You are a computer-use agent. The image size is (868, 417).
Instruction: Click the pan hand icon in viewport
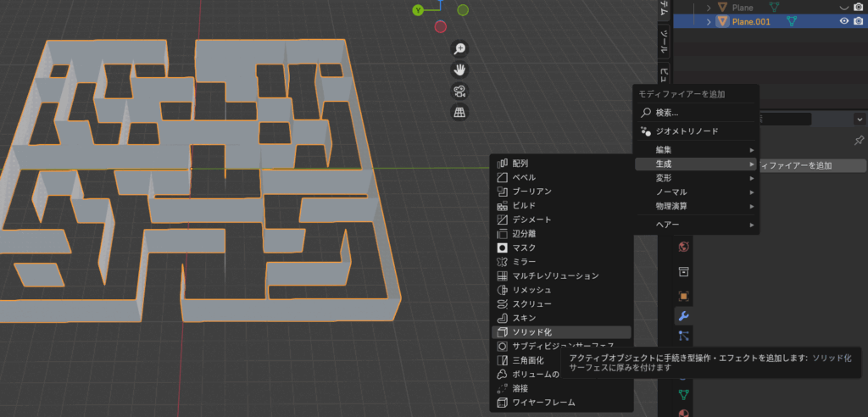click(x=459, y=69)
